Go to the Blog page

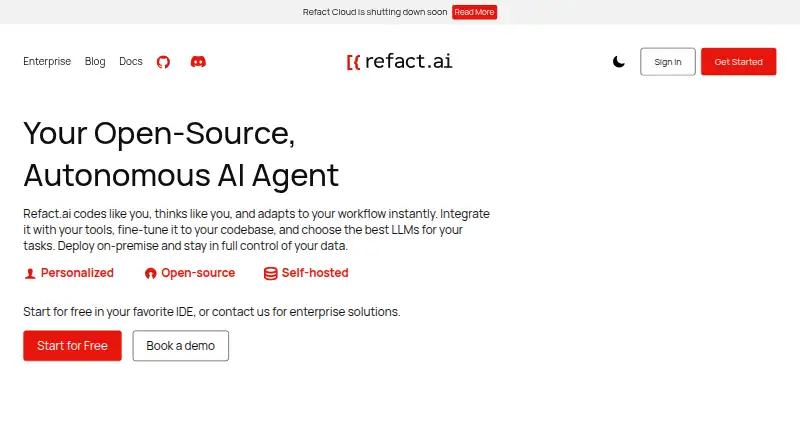pos(95,61)
